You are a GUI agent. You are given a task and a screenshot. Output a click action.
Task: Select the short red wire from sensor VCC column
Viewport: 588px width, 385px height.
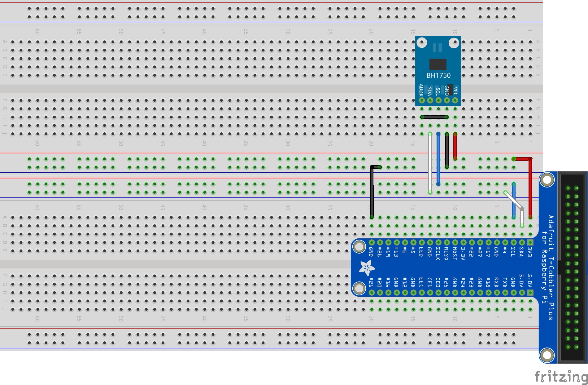point(455,146)
